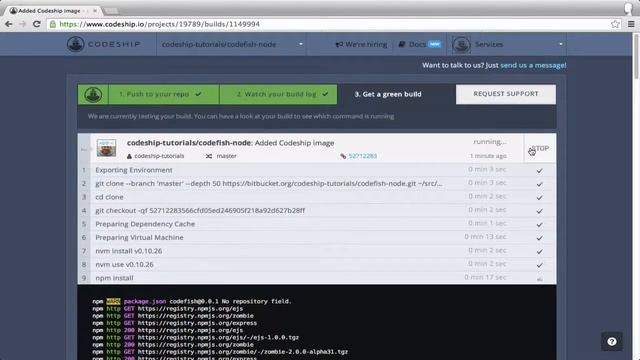Click the green captain icon in onboarding steps
This screenshot has height=360, width=640.
point(93,94)
